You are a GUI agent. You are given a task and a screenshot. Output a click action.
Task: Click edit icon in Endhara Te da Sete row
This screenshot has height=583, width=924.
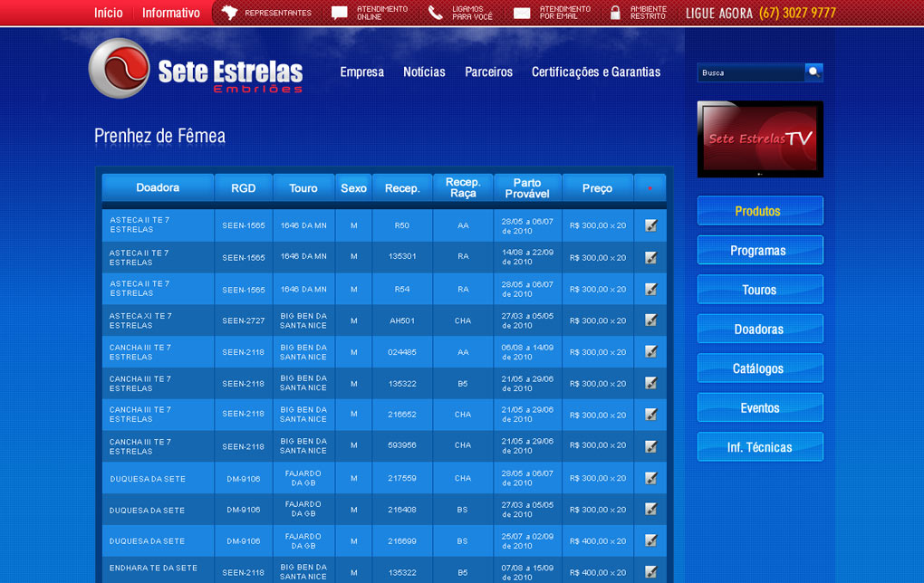pos(650,572)
